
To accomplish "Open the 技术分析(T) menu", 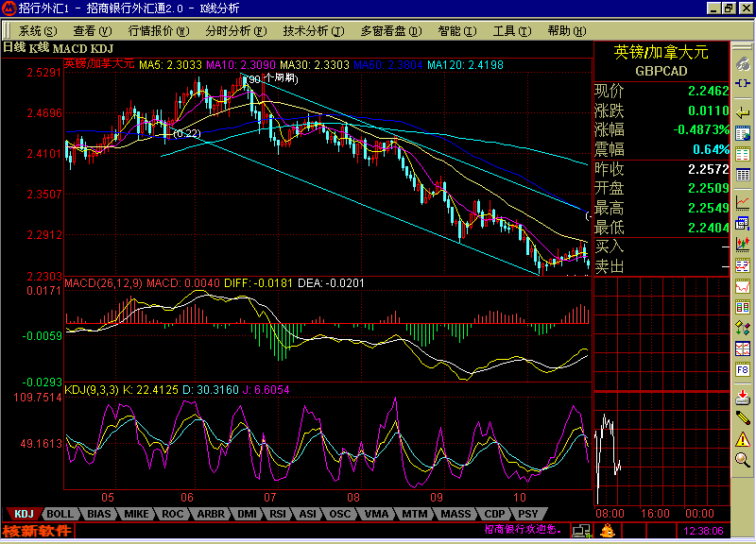I will 314,31.
